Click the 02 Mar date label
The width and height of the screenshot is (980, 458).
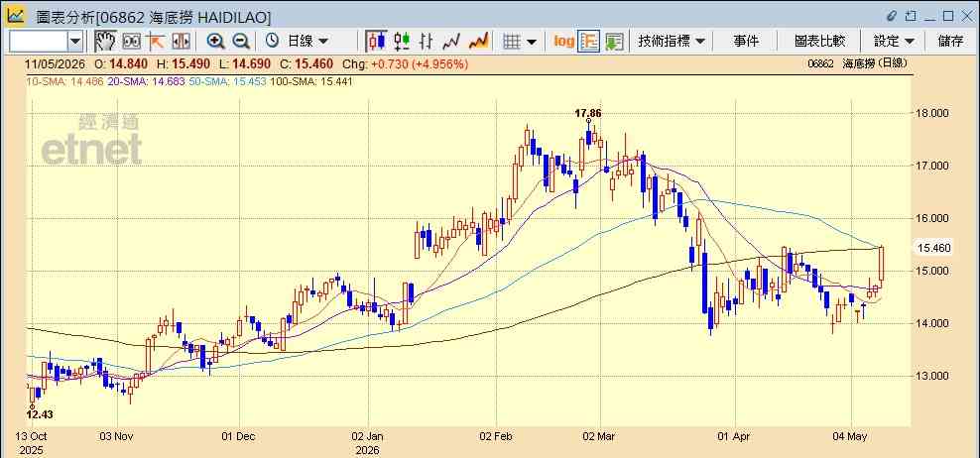600,436
